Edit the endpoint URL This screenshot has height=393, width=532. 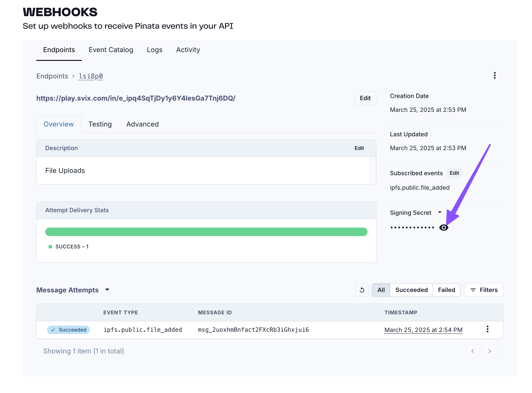click(x=365, y=98)
